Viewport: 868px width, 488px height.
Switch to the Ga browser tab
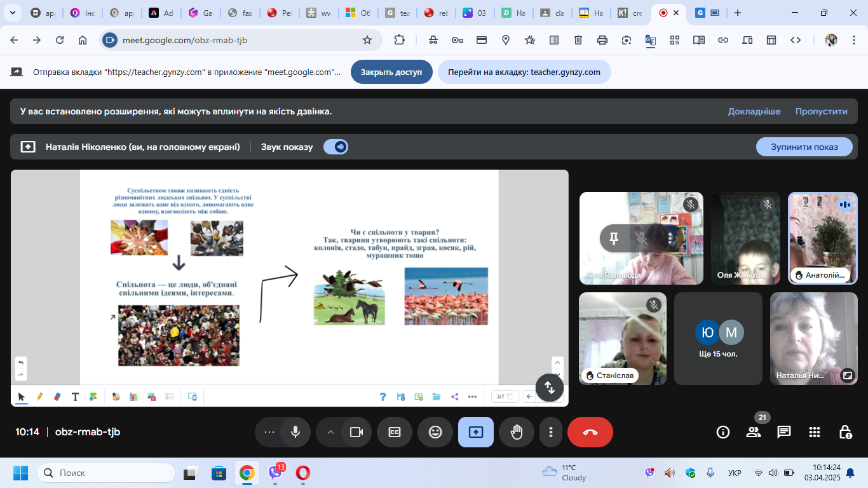pos(200,13)
